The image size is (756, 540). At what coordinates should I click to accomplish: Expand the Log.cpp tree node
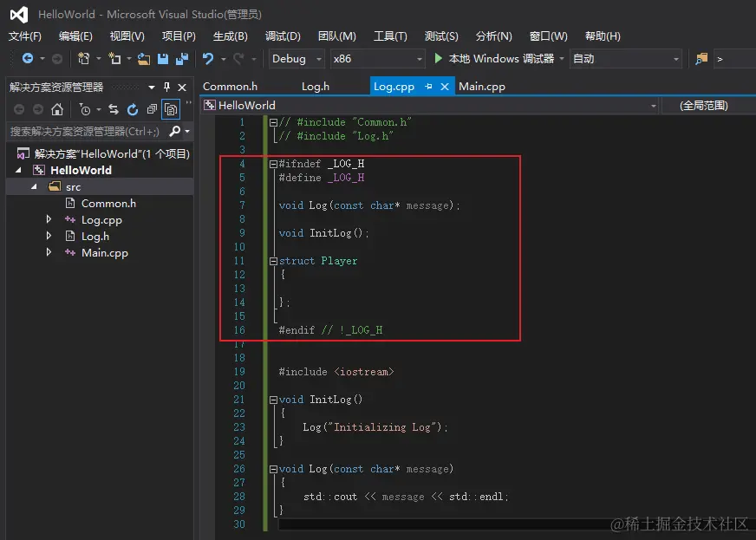click(49, 219)
